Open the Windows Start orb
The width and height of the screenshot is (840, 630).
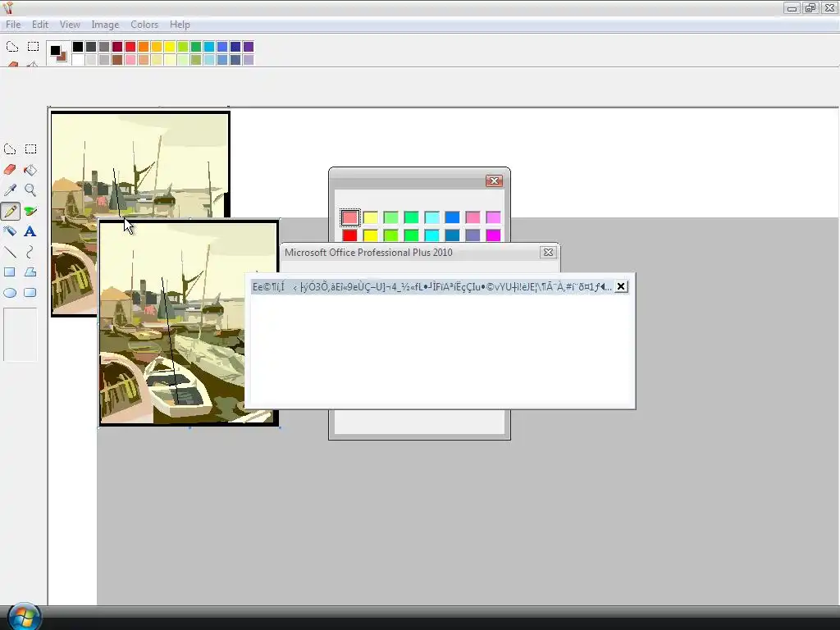24,617
